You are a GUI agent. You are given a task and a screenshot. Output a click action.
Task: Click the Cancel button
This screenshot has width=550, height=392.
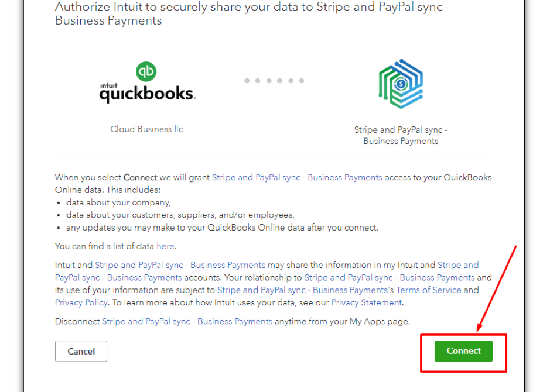point(81,351)
